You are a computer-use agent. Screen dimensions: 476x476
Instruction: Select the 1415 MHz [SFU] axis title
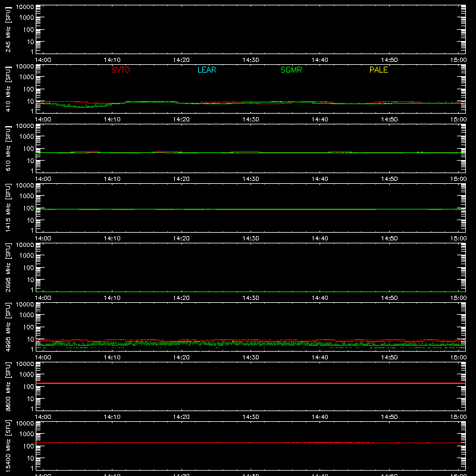8,208
